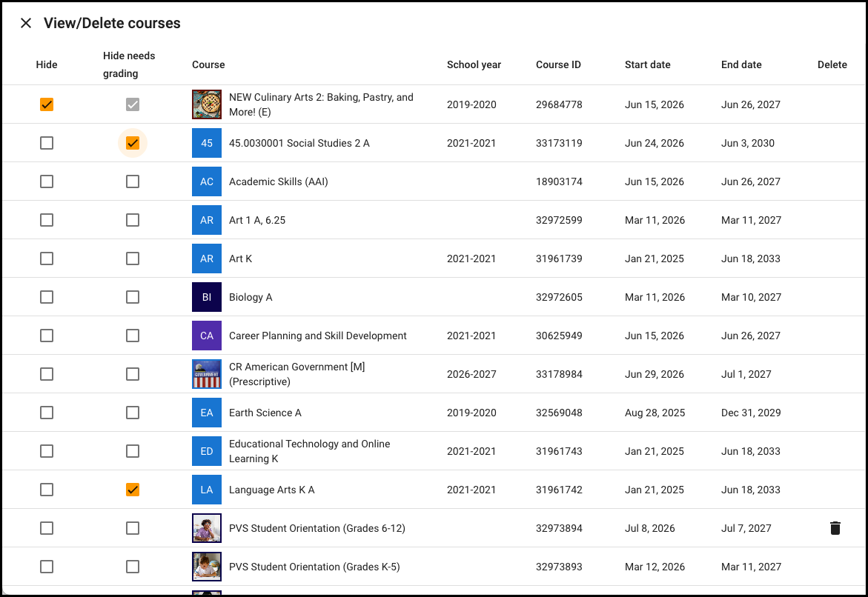The height and width of the screenshot is (597, 868).
Task: Check Hide for Art 1 A, 6.25
Action: coord(47,220)
